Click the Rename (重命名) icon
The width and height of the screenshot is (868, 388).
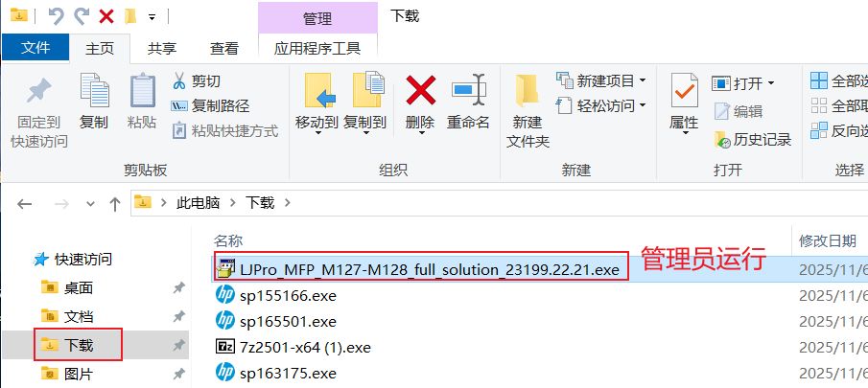click(x=468, y=91)
